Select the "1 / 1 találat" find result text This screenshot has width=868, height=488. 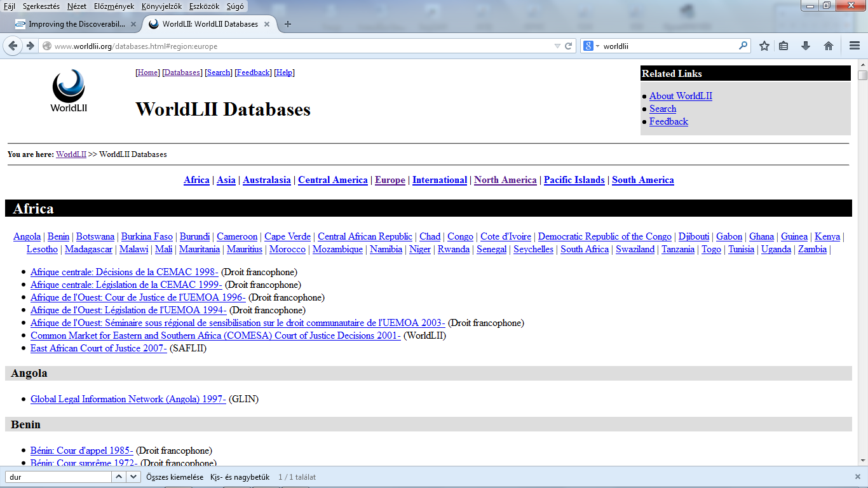[x=297, y=477]
